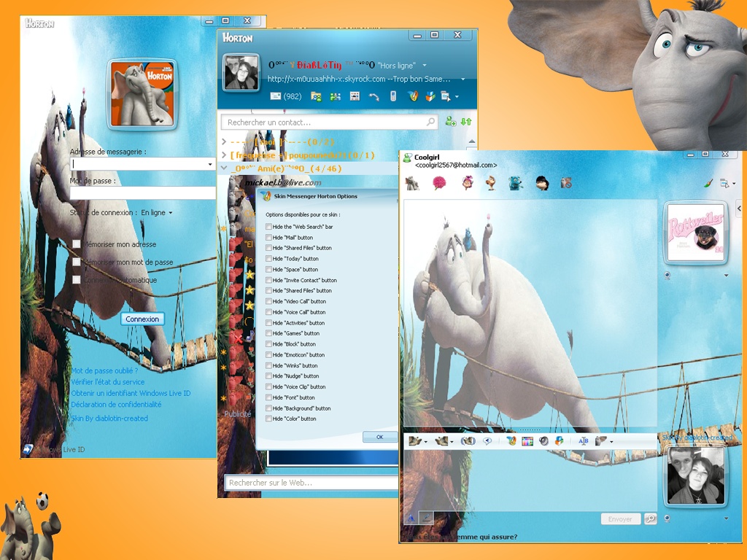
Task: Expand the "poupounedu71 (0/1)" contact group
Action: (224, 155)
